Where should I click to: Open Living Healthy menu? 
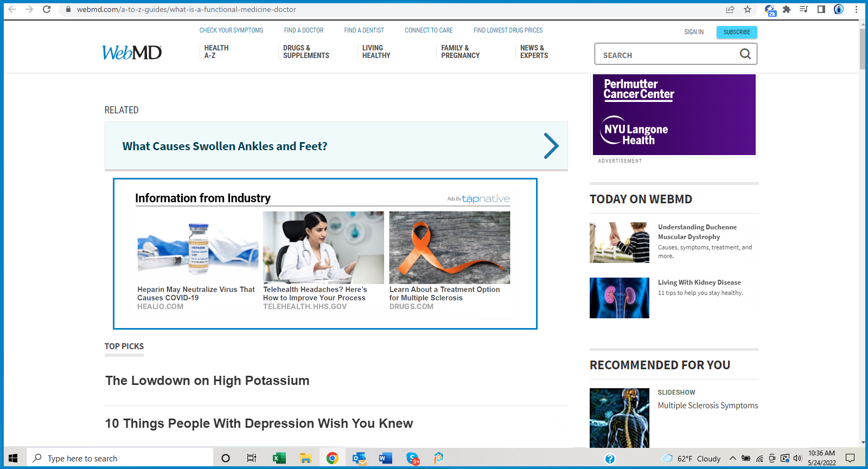[x=376, y=52]
